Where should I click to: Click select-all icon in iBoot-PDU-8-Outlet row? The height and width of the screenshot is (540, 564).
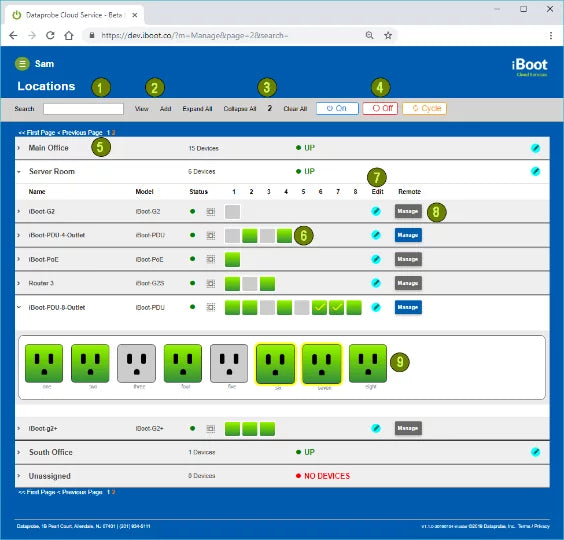[211, 307]
